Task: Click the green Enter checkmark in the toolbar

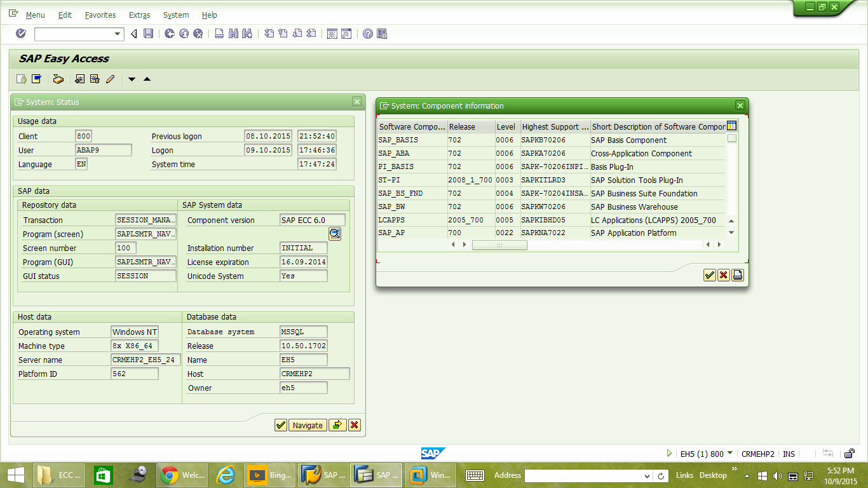Action: [21, 34]
